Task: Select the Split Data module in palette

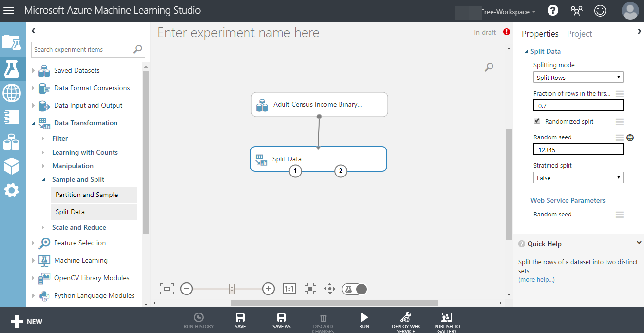Action: [x=94, y=212]
